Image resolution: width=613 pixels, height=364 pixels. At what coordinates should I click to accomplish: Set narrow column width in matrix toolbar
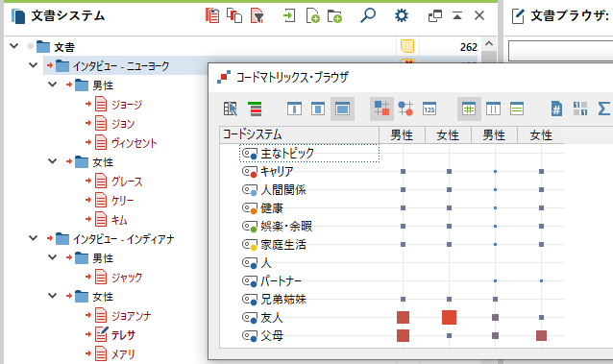pos(294,109)
